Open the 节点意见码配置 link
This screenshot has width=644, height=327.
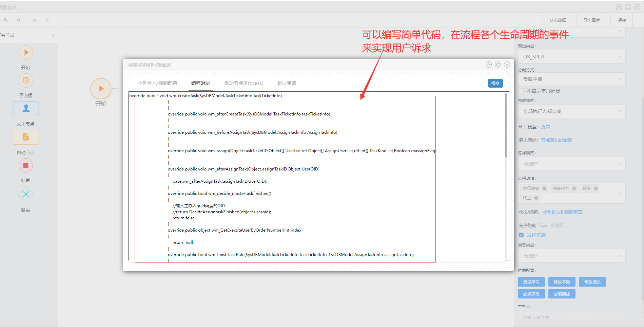tap(556, 140)
